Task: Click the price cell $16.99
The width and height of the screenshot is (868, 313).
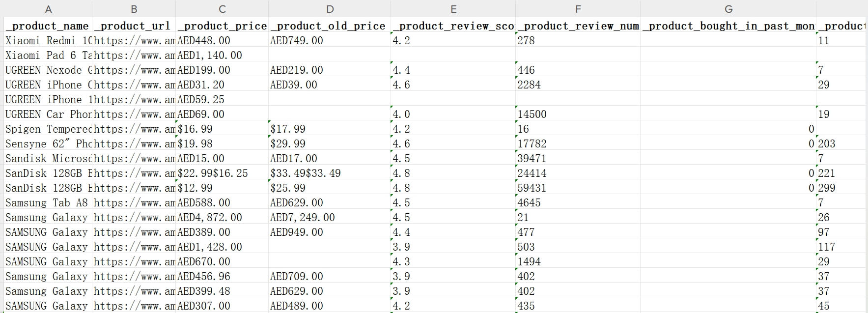Action: coord(222,129)
